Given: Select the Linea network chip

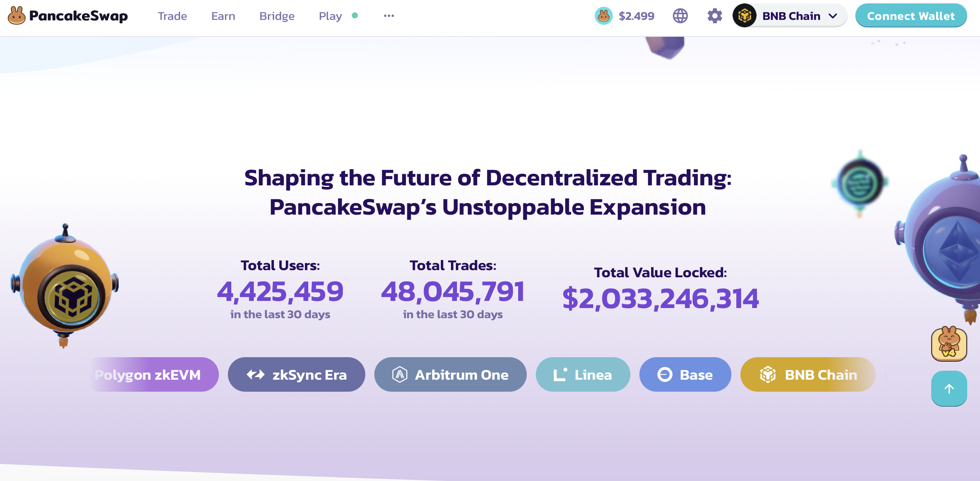Looking at the screenshot, I should click(583, 374).
